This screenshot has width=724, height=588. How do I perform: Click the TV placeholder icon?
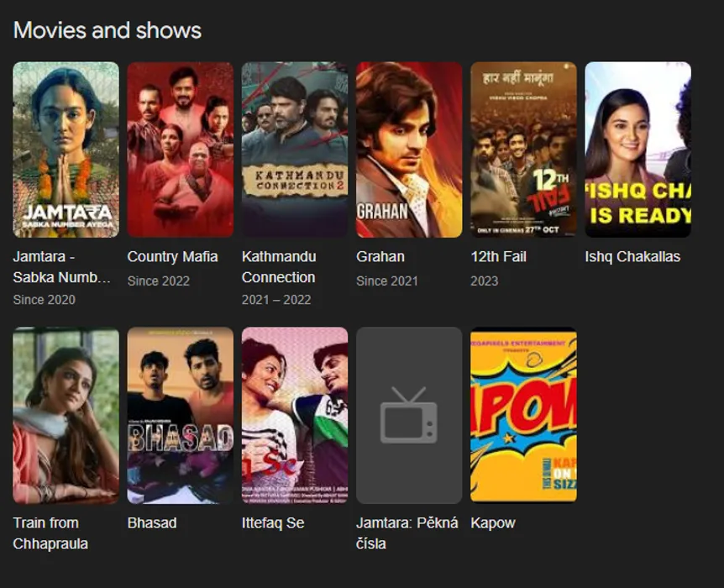point(408,415)
